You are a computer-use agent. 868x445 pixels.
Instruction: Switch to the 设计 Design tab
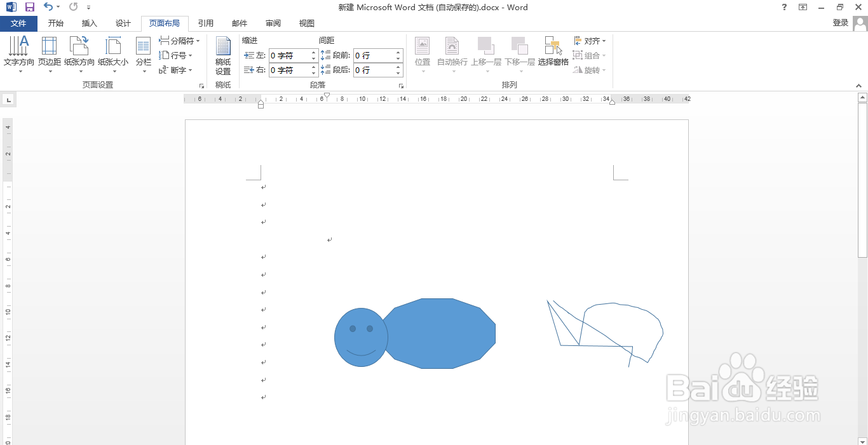pos(123,23)
